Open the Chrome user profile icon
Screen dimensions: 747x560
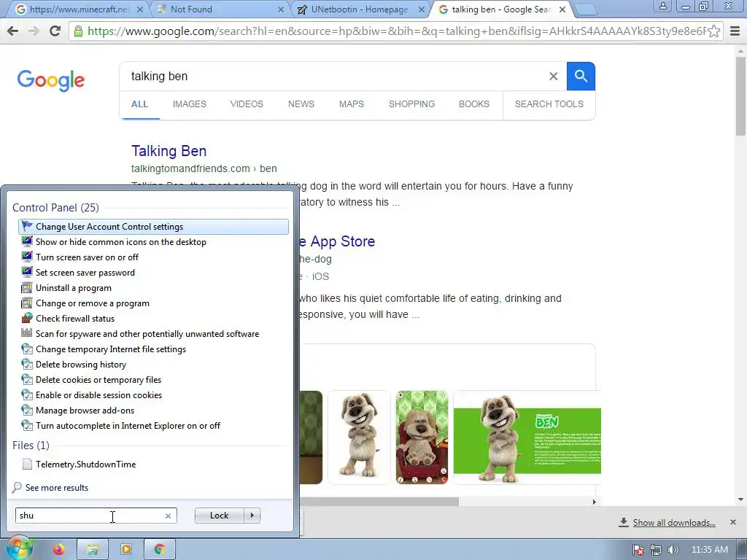tap(662, 6)
